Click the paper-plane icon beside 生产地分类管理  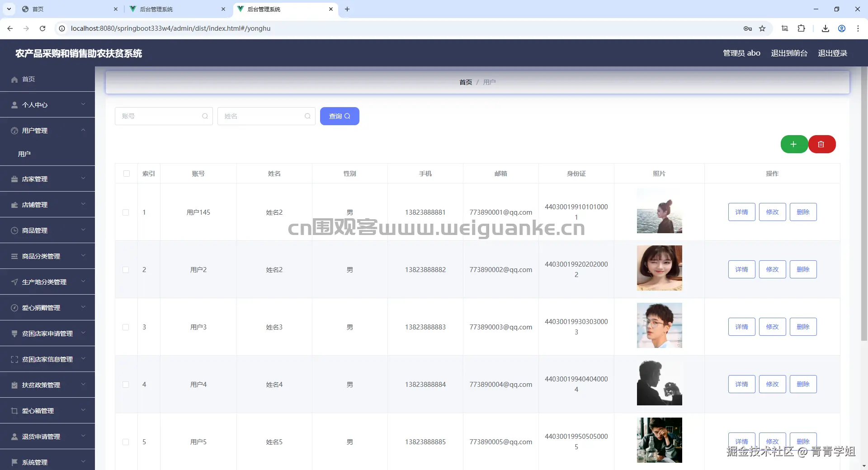14,282
